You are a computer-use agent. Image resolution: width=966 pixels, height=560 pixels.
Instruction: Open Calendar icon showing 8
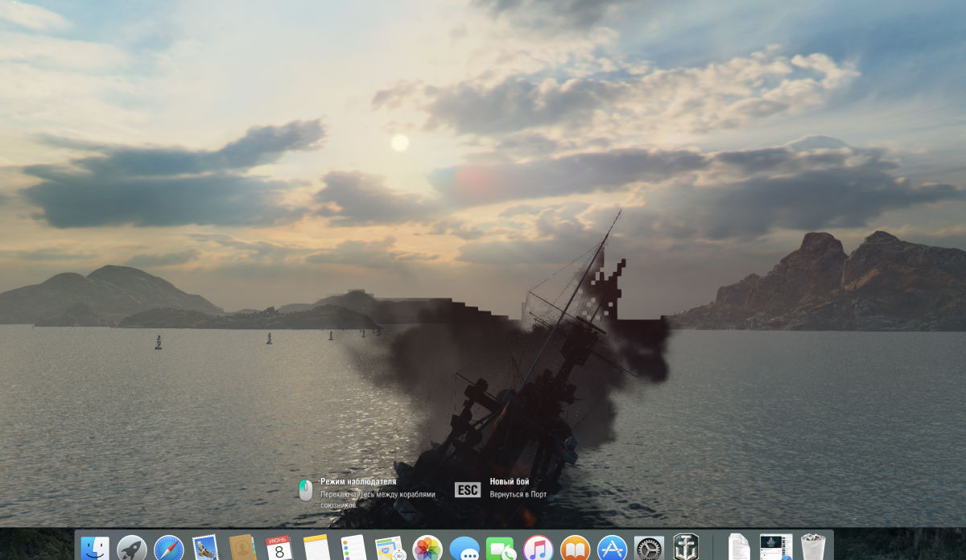coord(279,548)
